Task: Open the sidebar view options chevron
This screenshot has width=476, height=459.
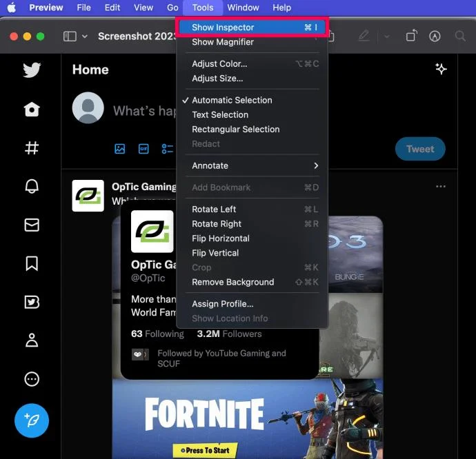Action: pos(85,37)
